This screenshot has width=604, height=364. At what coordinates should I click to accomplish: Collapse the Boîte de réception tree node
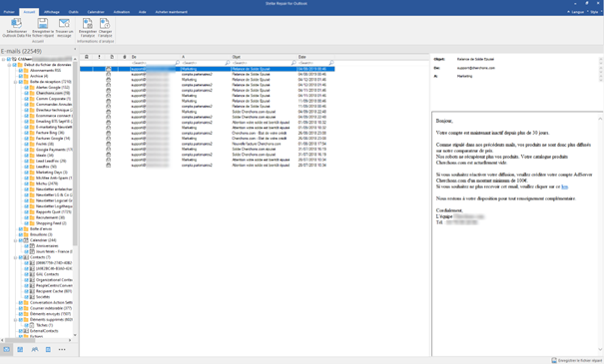pos(15,82)
